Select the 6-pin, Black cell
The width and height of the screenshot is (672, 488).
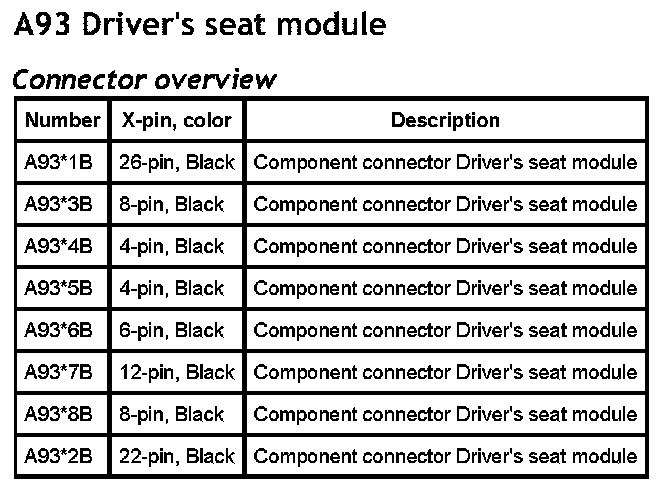[x=172, y=330]
